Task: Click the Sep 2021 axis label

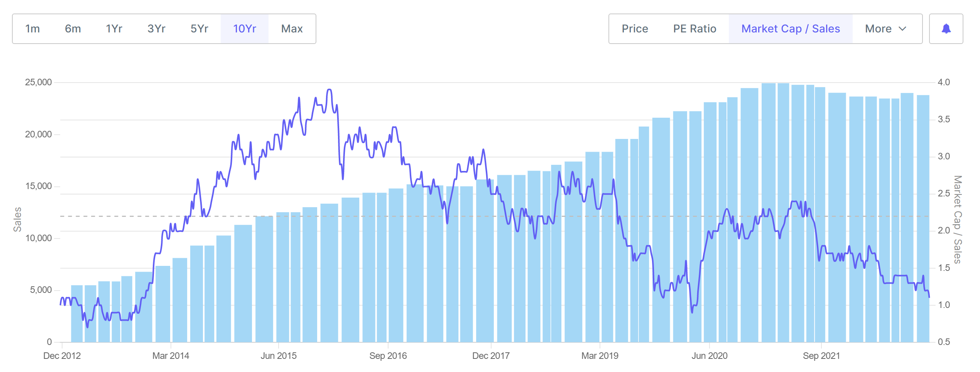Action: click(821, 356)
